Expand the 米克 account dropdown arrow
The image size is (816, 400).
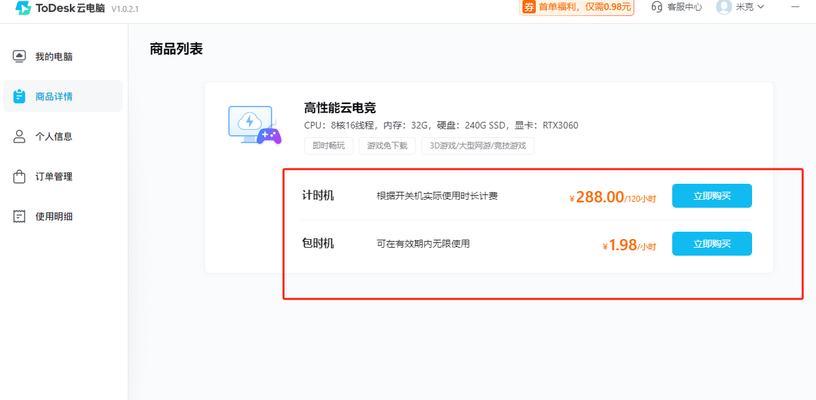[x=760, y=7]
